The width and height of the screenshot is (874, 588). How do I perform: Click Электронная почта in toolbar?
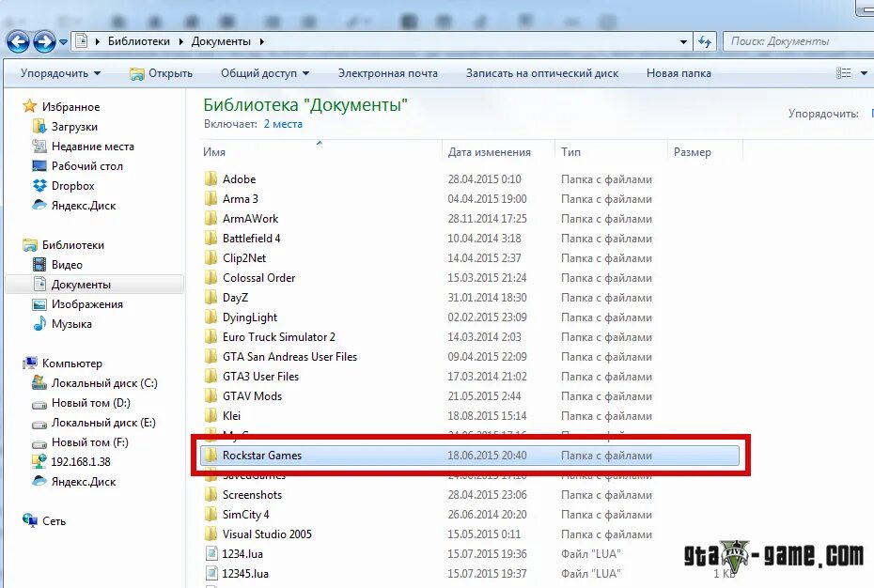click(388, 73)
